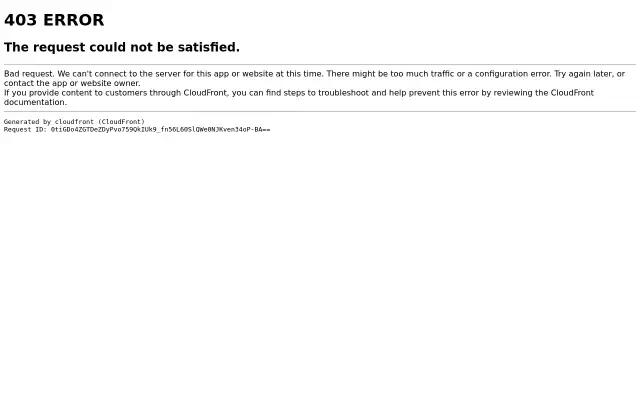Click the "Request ID:" label
This screenshot has height=400, width=640.
[x=25, y=129]
